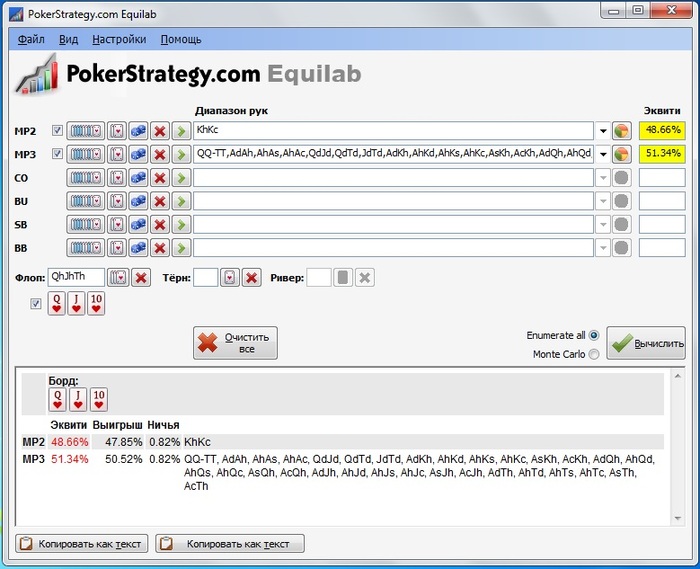Viewport: 700px width, 569px height.
Task: Click the Очистить все button
Action: (x=235, y=343)
